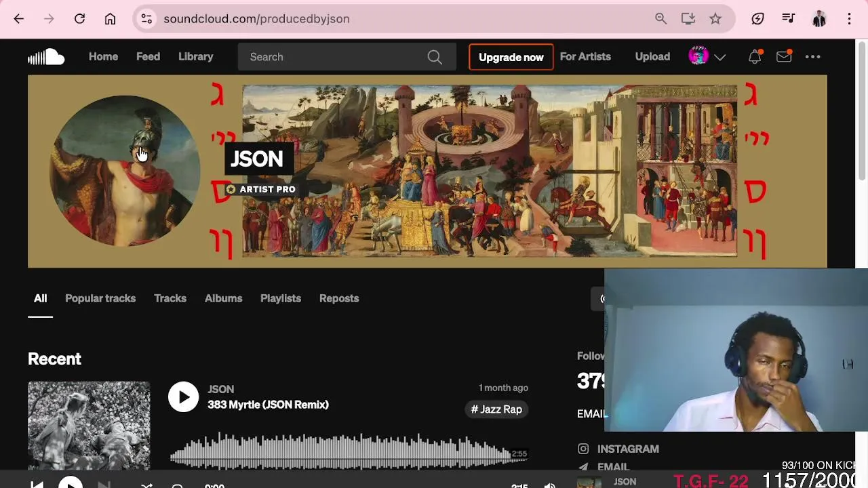
Task: Click the browser address bar URL
Action: click(256, 19)
